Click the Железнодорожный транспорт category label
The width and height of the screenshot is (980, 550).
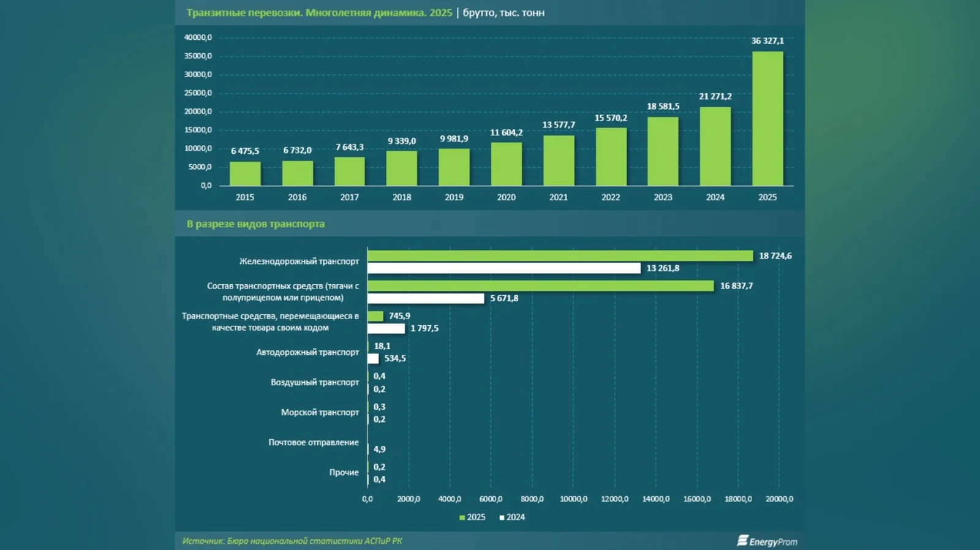point(299,262)
